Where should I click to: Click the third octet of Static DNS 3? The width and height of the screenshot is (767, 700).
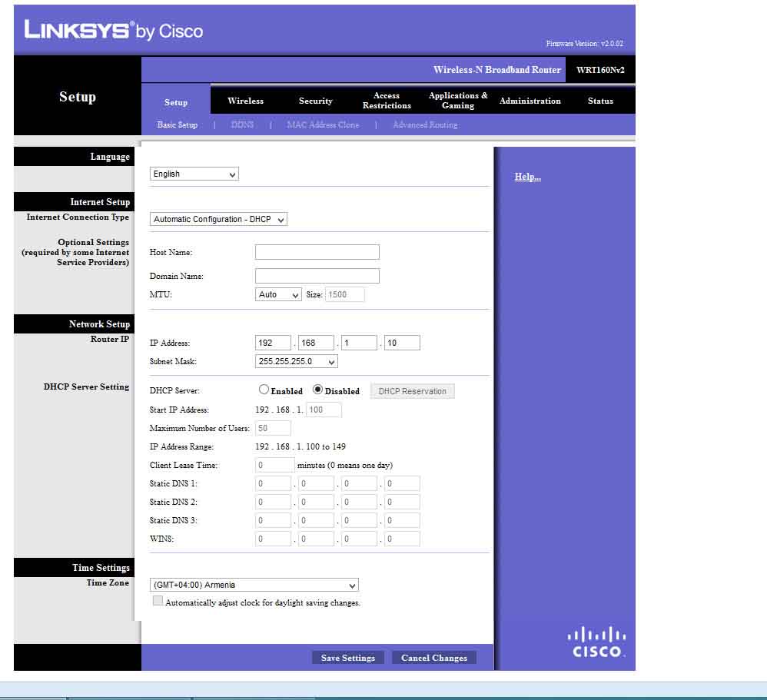coord(359,520)
